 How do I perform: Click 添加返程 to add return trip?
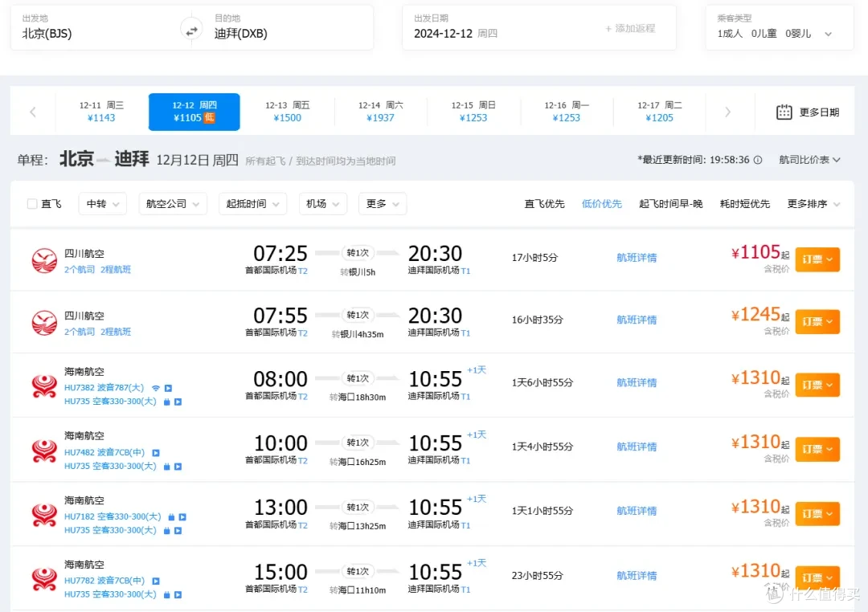(x=630, y=28)
